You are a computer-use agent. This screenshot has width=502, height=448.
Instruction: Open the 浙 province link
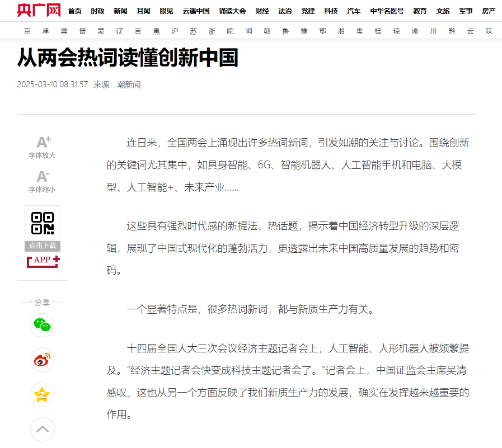211,31
